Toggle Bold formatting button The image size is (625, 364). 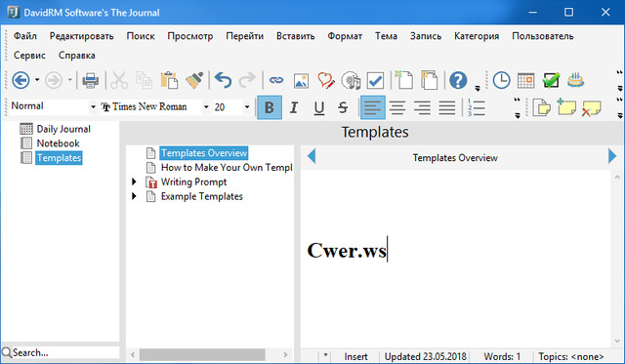click(x=270, y=107)
